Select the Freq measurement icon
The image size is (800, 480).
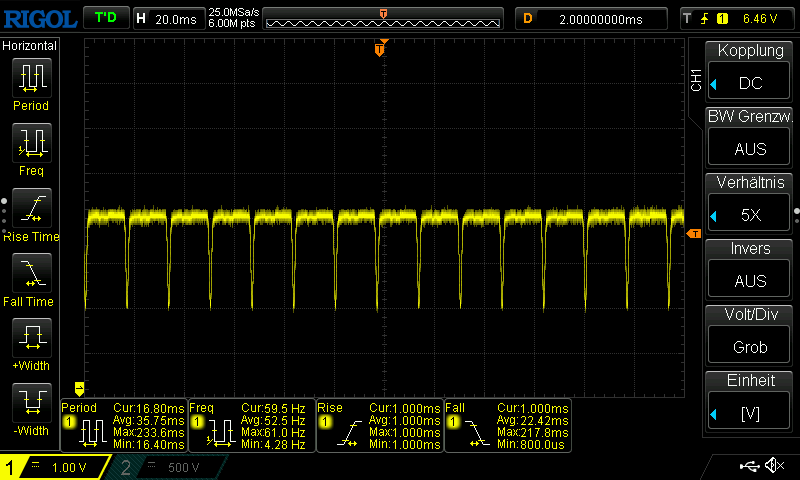32,142
